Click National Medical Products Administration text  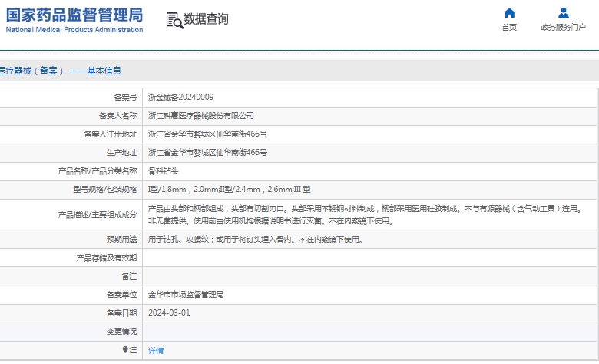click(x=74, y=30)
